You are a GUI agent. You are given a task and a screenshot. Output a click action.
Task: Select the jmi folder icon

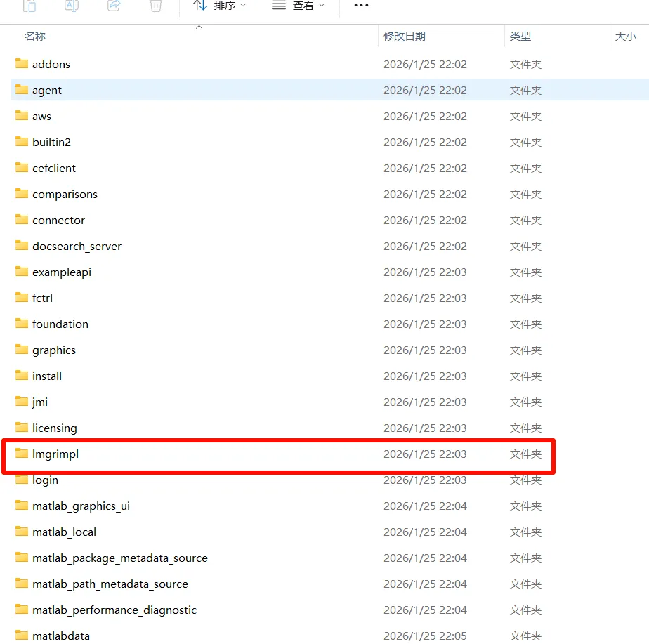coord(22,402)
